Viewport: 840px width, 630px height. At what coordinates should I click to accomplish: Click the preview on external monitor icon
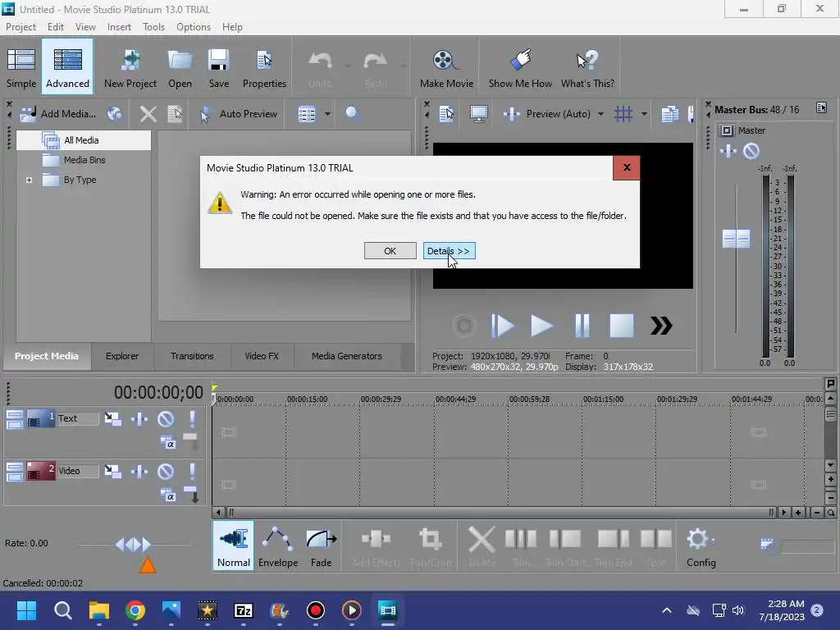click(478, 113)
